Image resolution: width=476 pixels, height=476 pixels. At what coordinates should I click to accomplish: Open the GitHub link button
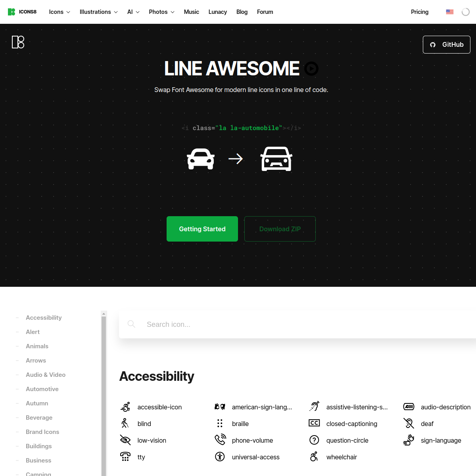tap(446, 45)
